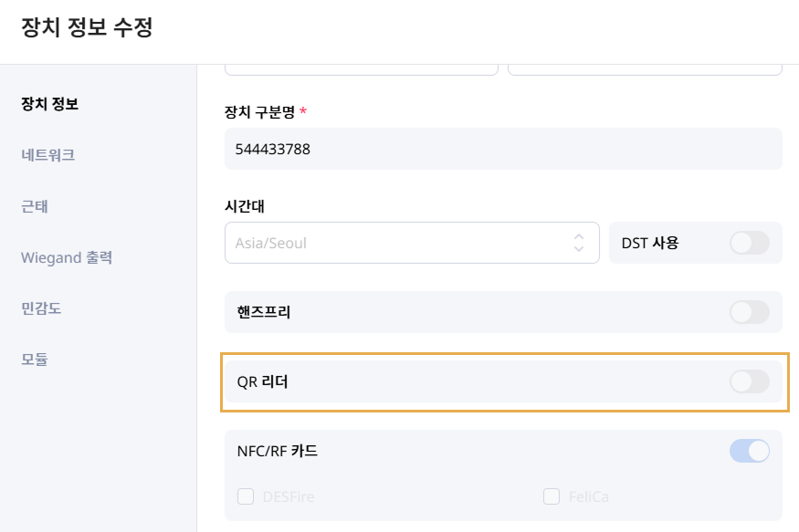The image size is (799, 532).
Task: Click the timezone up-down chevron icon
Action: (578, 243)
